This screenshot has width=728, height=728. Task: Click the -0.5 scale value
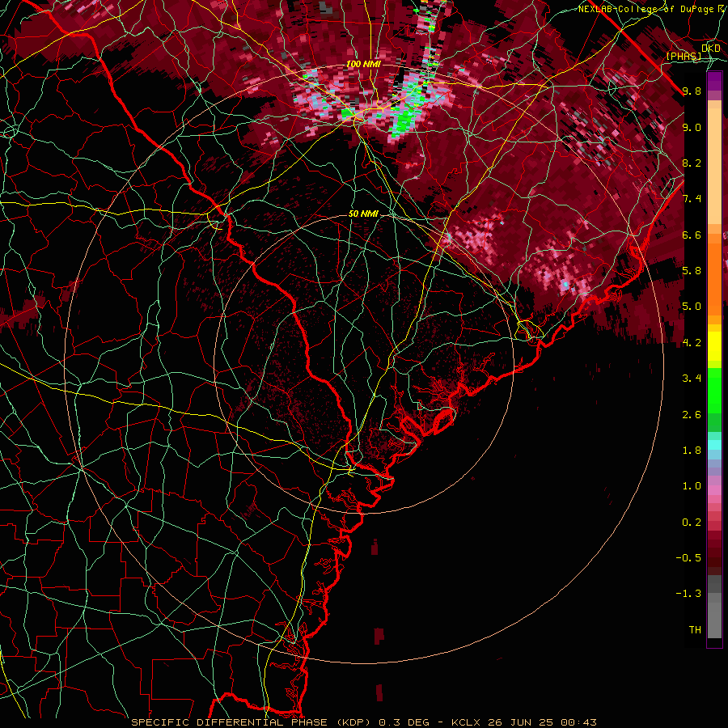click(688, 558)
